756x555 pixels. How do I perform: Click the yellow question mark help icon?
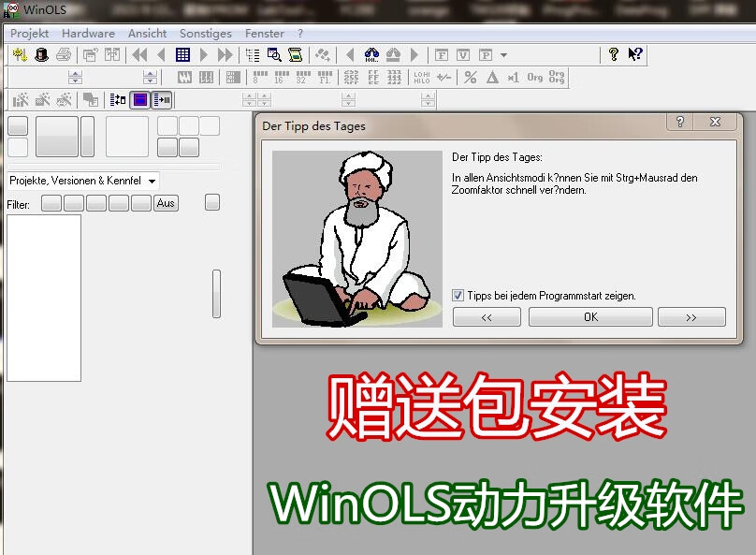point(614,55)
